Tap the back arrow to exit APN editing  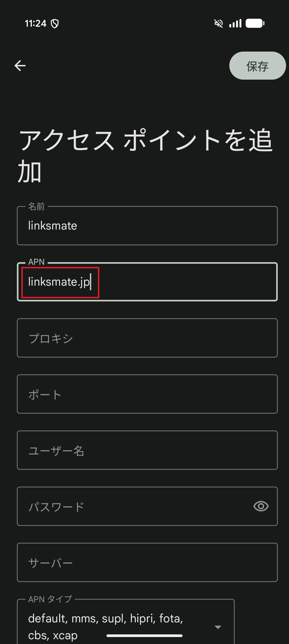click(x=20, y=65)
